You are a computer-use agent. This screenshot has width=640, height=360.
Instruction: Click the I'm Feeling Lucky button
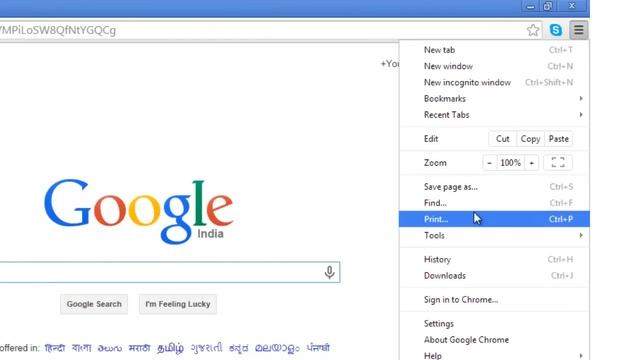coord(178,304)
